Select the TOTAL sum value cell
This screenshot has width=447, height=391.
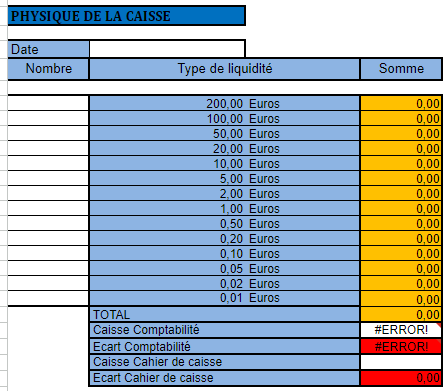tap(401, 314)
